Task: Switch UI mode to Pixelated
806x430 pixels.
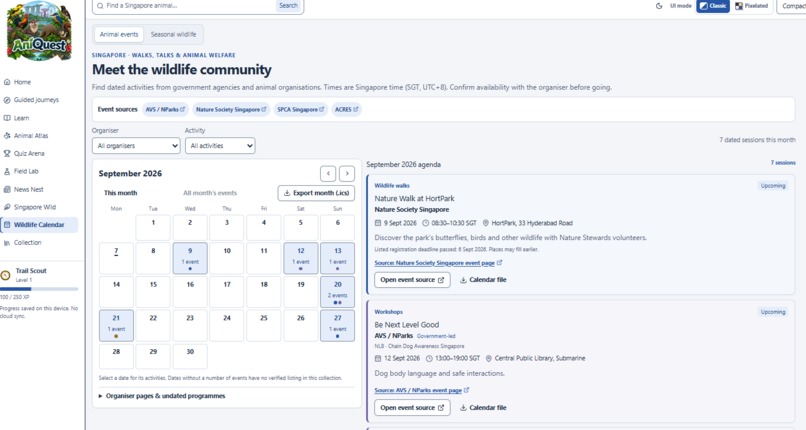Action: (752, 6)
